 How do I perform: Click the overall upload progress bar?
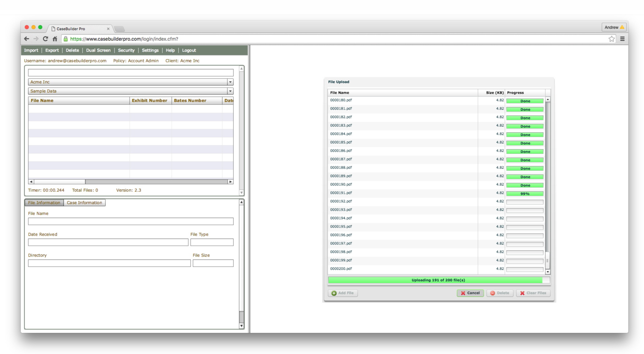(x=439, y=280)
